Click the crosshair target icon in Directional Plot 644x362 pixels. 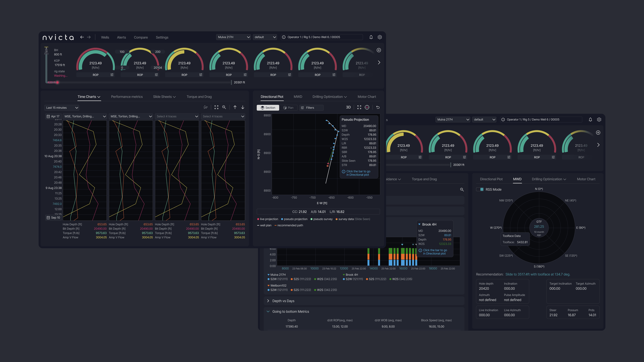(367, 107)
